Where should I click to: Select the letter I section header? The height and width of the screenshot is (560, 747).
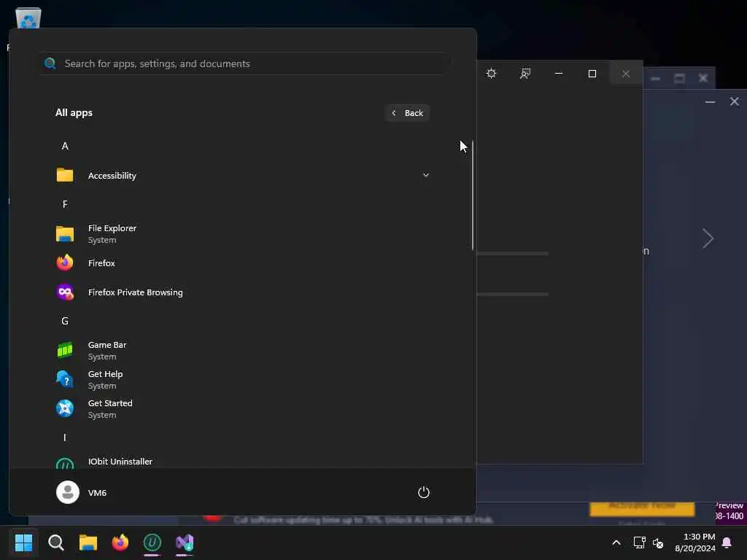tap(65, 437)
